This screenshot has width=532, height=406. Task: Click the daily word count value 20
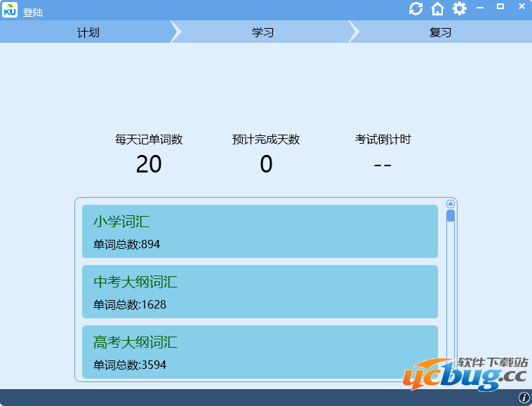(x=149, y=164)
